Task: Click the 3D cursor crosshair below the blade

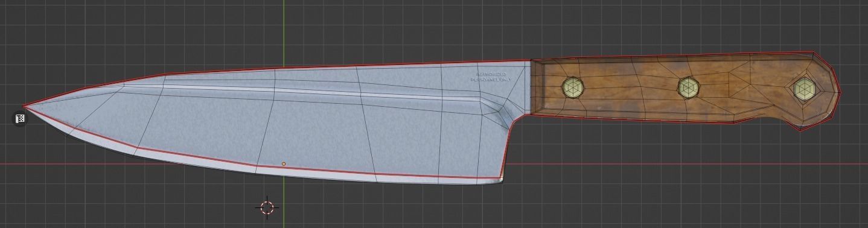Action: [267, 208]
